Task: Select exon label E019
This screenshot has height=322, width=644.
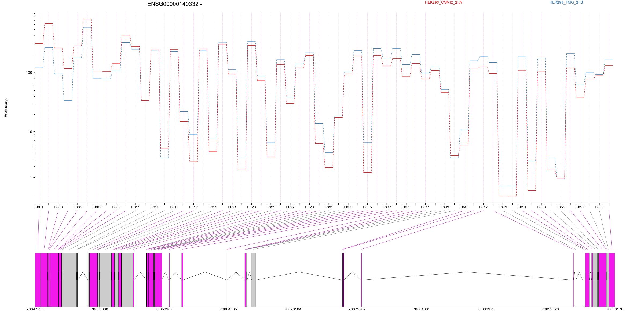Action: (x=213, y=207)
